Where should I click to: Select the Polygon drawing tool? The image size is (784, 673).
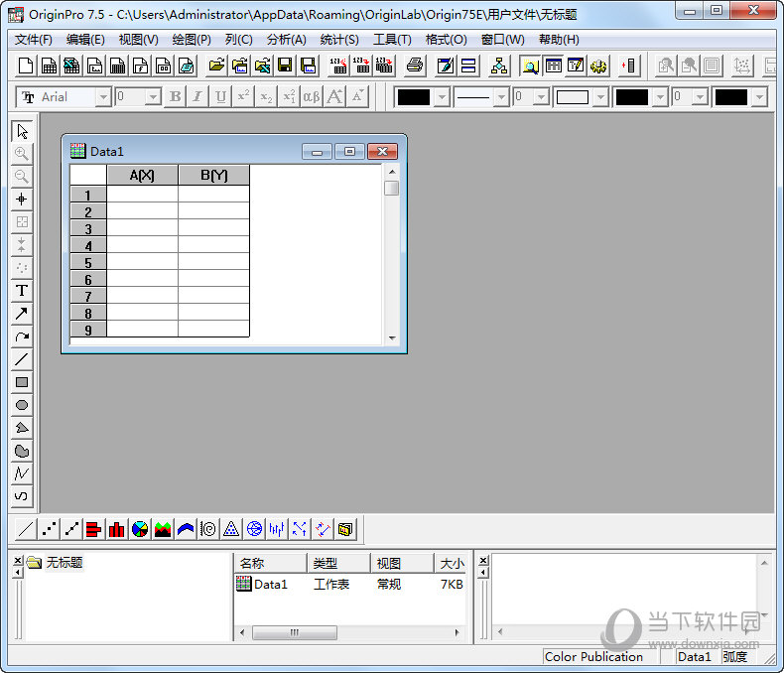click(22, 428)
